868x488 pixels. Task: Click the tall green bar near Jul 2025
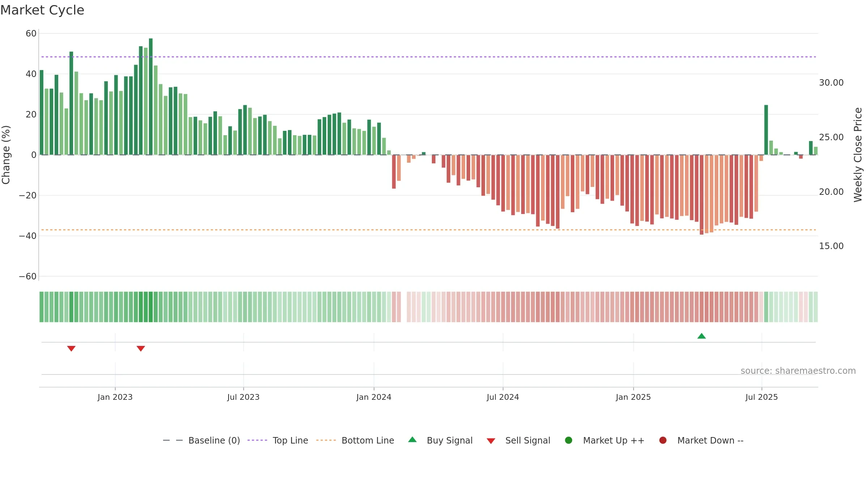pos(766,130)
